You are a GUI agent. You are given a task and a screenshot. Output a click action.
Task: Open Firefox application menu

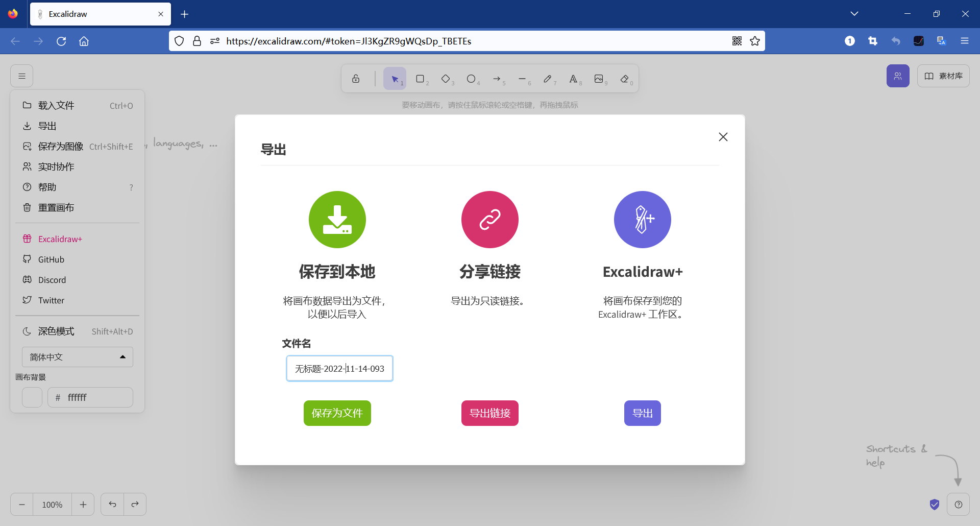965,41
